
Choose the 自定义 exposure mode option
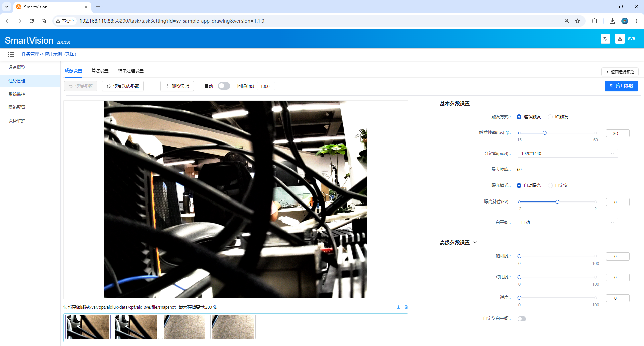550,186
